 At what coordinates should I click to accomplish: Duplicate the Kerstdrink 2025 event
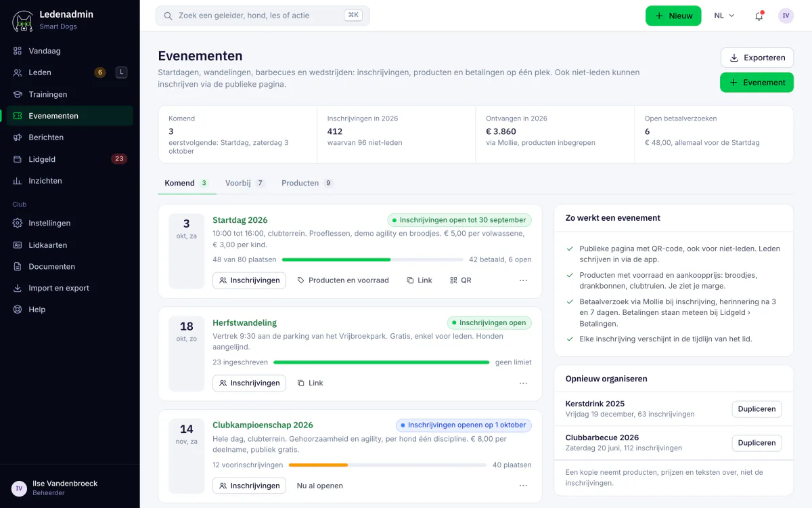click(757, 409)
